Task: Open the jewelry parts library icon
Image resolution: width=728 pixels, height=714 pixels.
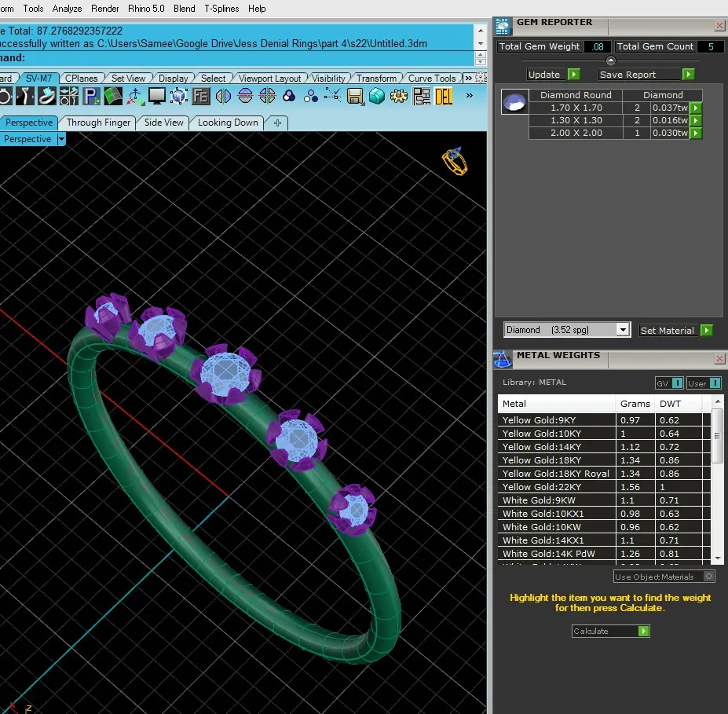Action: (68, 96)
